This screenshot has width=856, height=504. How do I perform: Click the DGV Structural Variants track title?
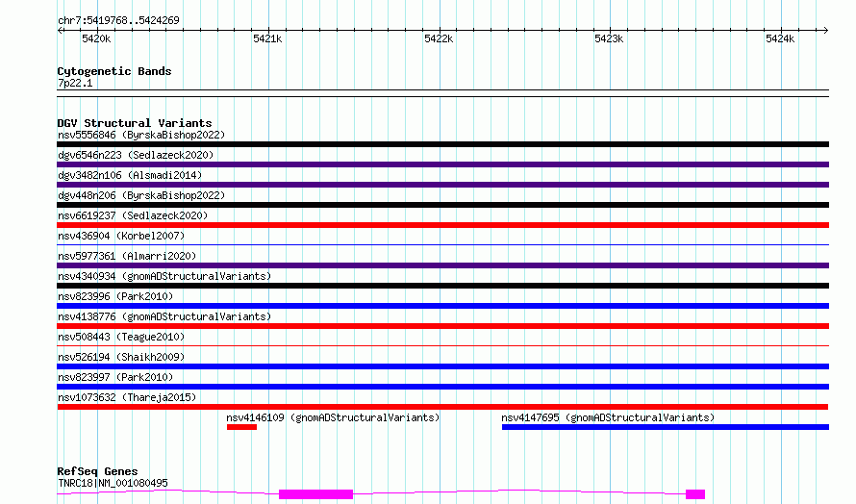(135, 123)
